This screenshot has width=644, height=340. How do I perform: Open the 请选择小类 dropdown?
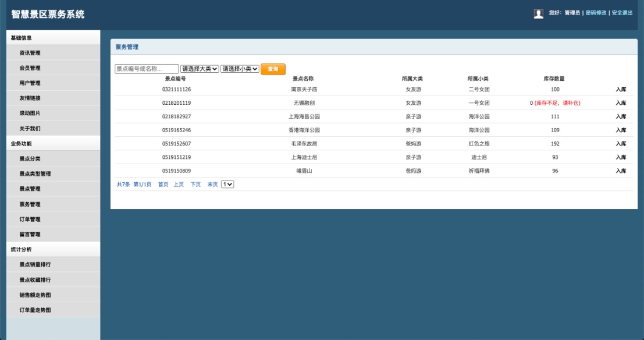tap(240, 69)
